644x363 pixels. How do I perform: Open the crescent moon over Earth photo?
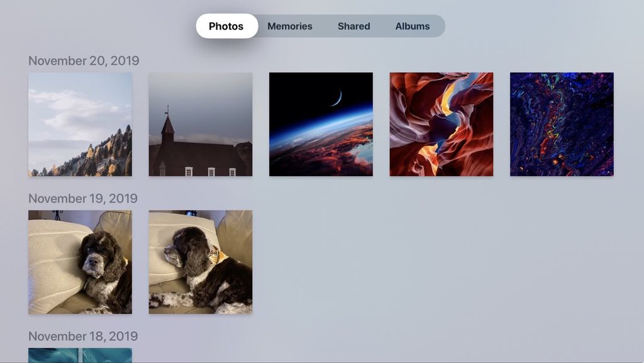tap(321, 125)
